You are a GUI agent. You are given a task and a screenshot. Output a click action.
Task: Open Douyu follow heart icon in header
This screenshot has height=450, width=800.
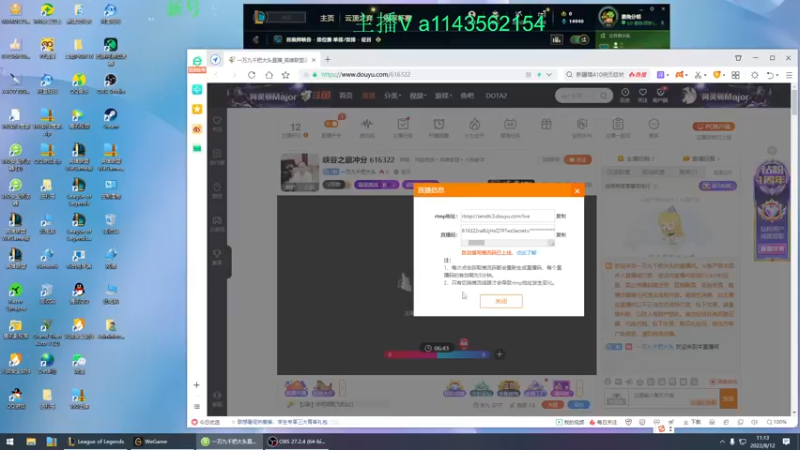pos(642,93)
